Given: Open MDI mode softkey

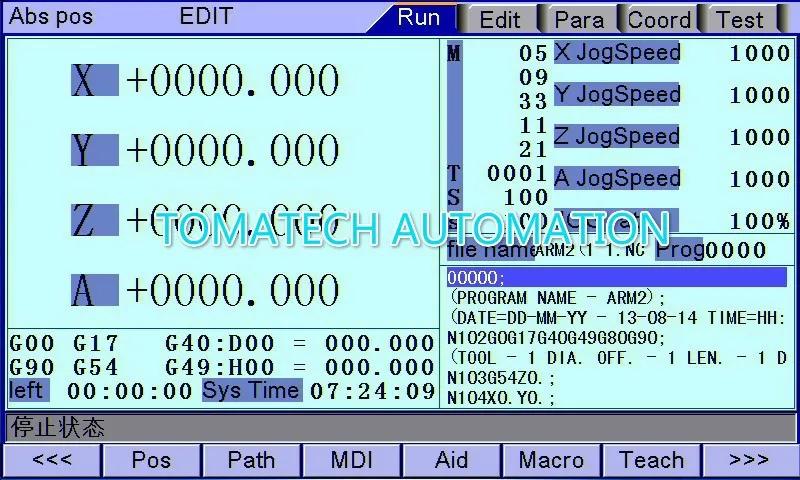Looking at the screenshot, I should [352, 460].
